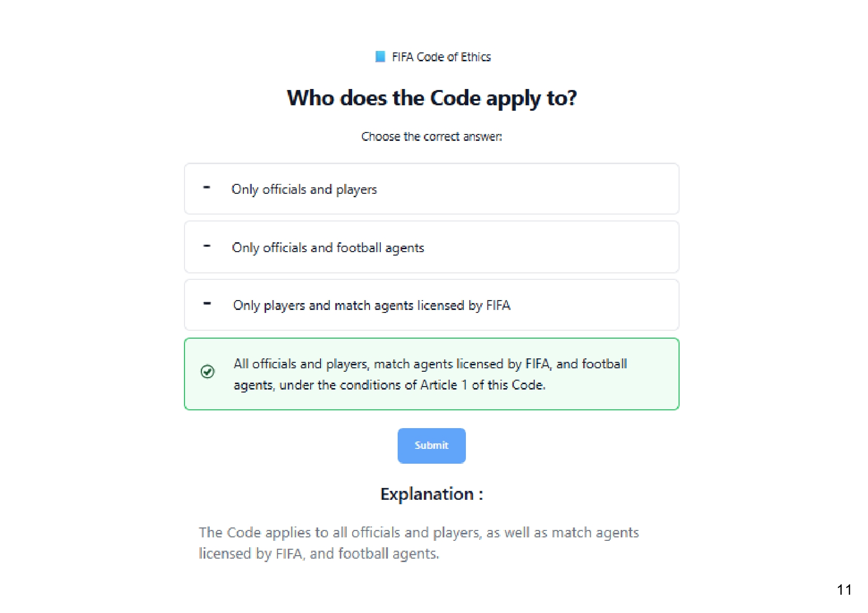868x613 pixels.
Task: Click the page number 11
Action: (x=844, y=590)
